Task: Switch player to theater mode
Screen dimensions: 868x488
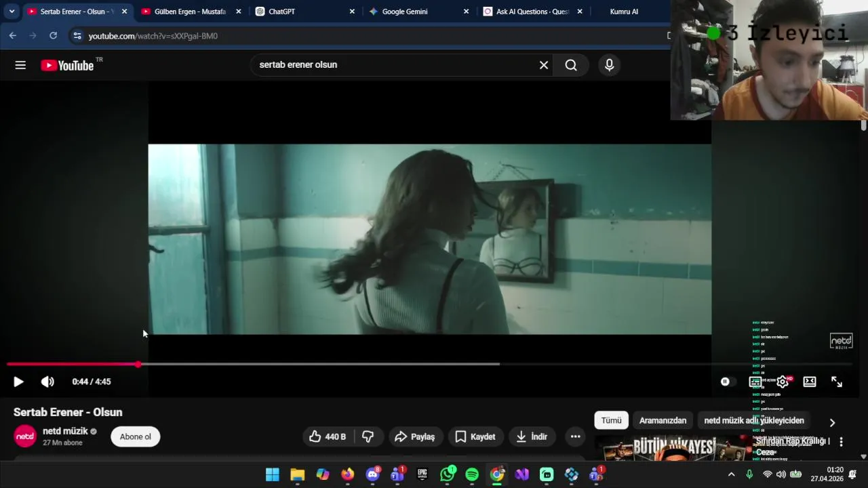Action: pyautogui.click(x=810, y=382)
